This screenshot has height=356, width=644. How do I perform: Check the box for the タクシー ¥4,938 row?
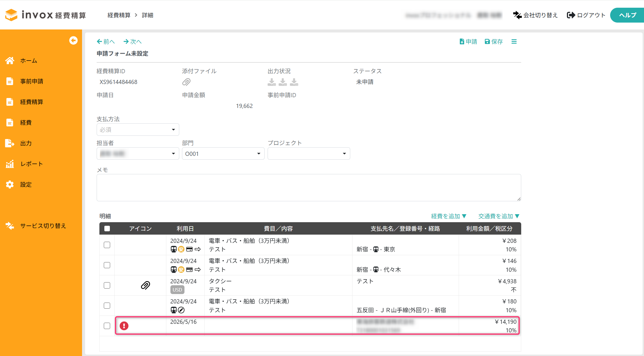point(107,285)
